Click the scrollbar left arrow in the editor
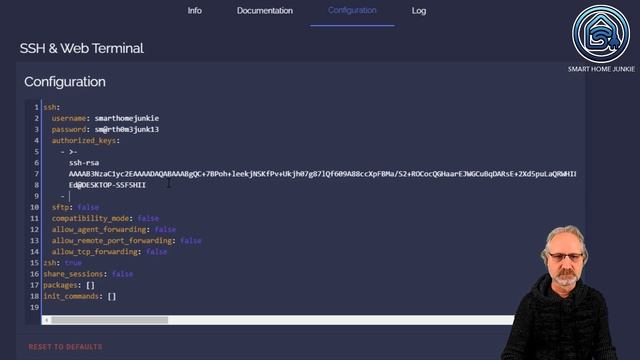This screenshot has height=360, width=640. tap(47, 320)
